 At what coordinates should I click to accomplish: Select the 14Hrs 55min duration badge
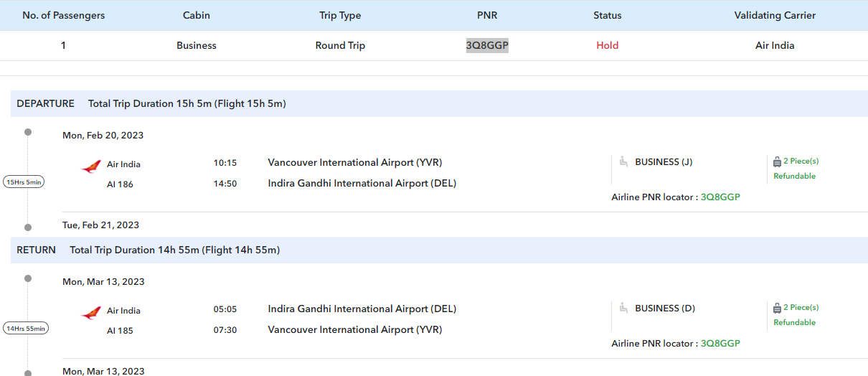[x=26, y=329]
